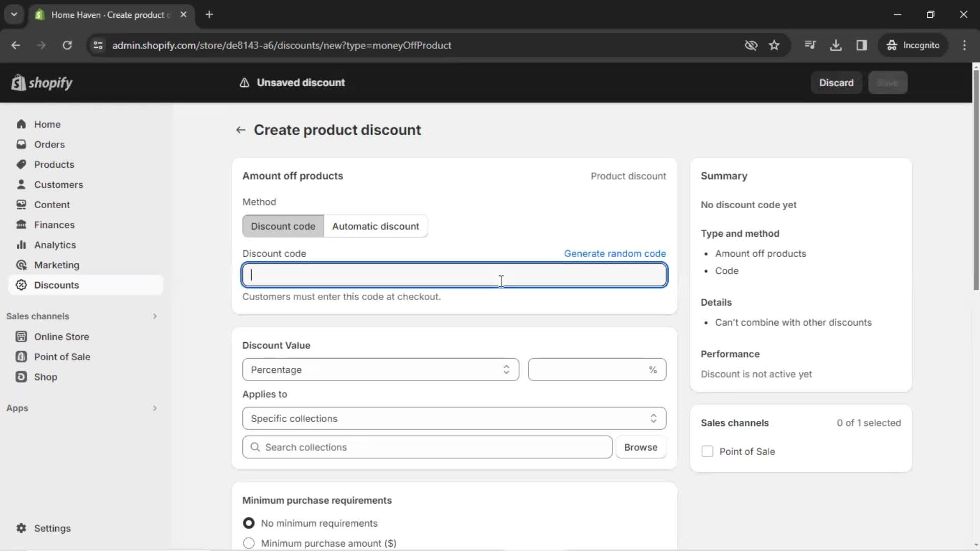Toggle the Point of Sale checkbox
Viewport: 980px width, 551px height.
[707, 451]
